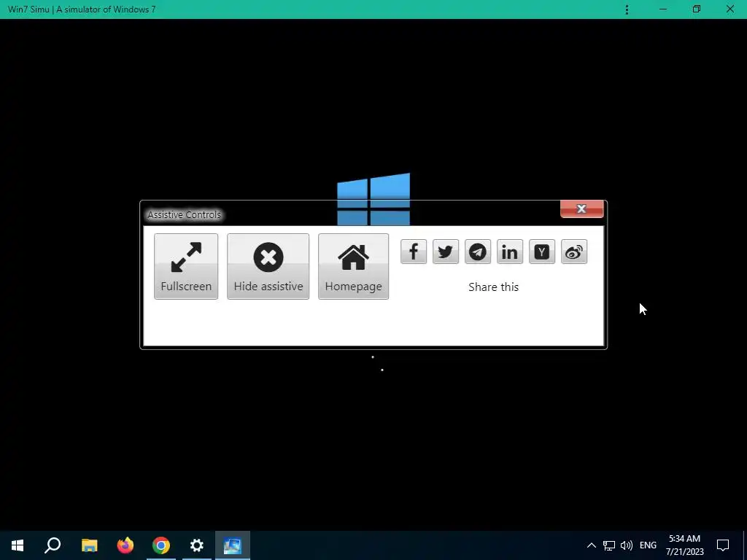747x560 pixels.
Task: Share via Telegram icon
Action: [478, 252]
